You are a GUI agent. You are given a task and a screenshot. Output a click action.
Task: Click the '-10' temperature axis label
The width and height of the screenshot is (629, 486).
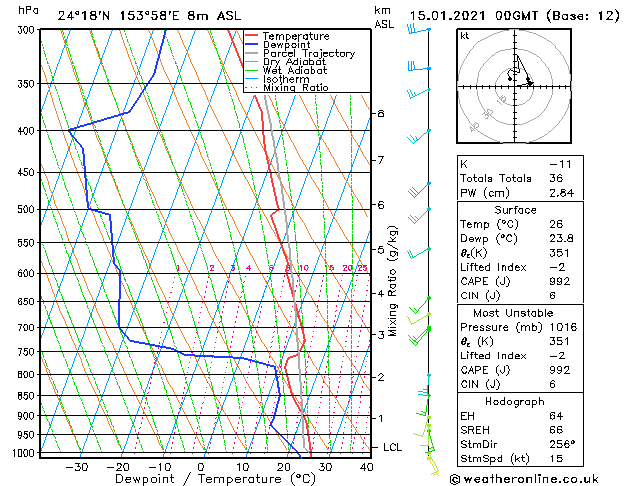160,467
